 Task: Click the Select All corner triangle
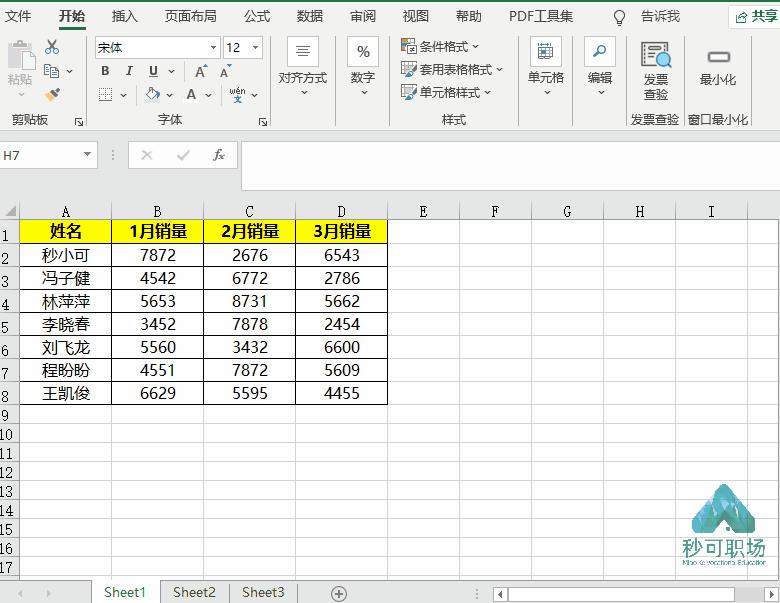10,210
